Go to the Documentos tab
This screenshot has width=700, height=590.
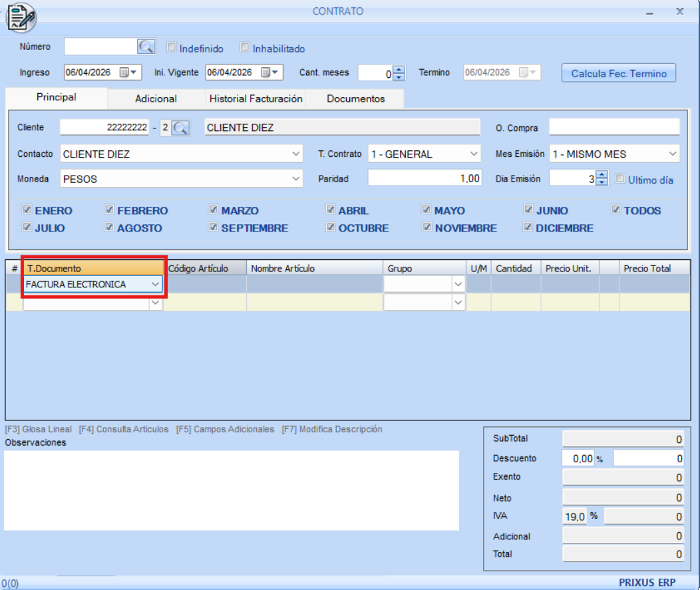coord(355,98)
